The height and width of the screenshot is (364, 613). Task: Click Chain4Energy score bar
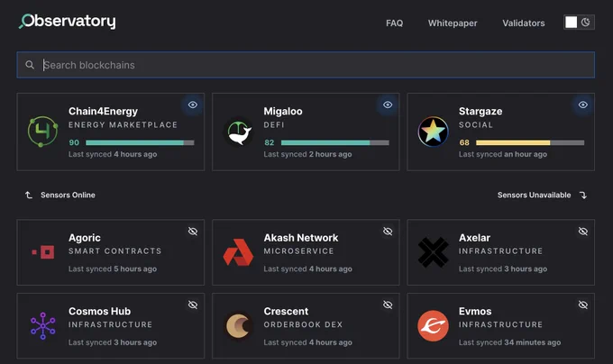(140, 142)
